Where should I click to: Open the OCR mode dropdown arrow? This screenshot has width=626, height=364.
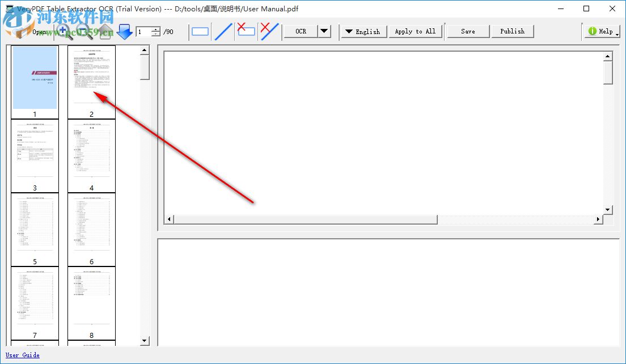pyautogui.click(x=324, y=31)
